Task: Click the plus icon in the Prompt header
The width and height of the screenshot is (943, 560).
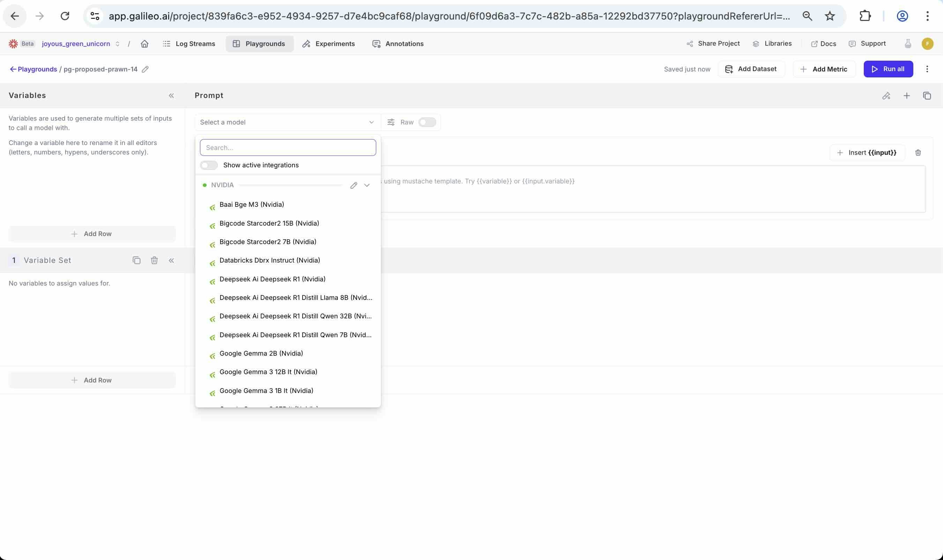Action: (x=906, y=96)
